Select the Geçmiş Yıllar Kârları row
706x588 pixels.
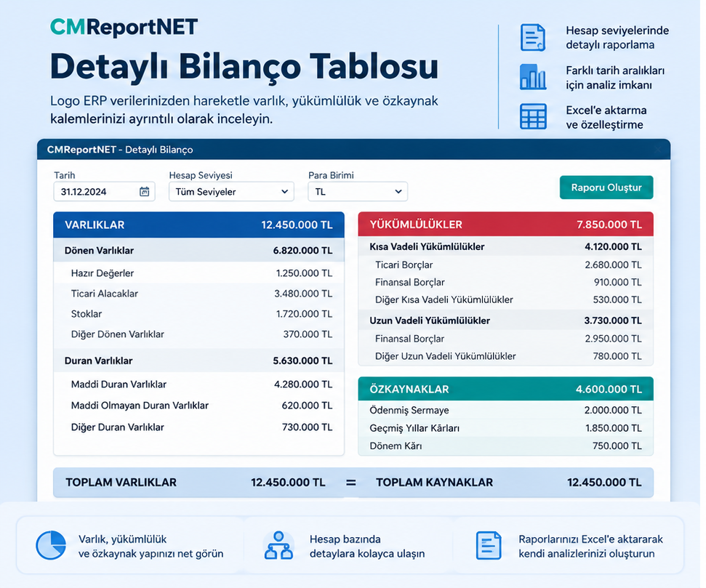tap(505, 428)
